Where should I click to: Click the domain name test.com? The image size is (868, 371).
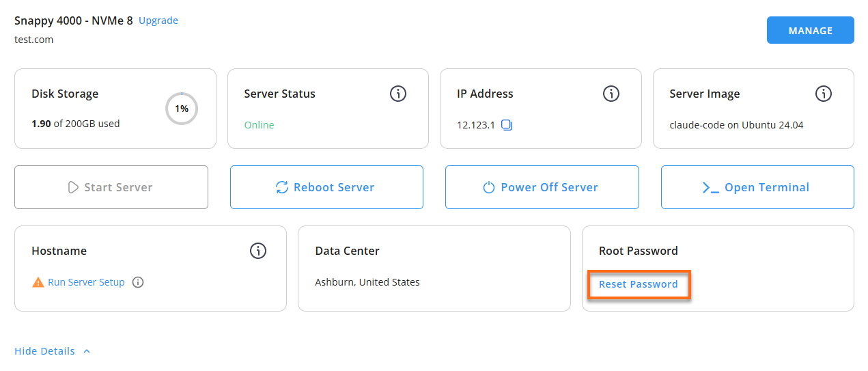33,40
